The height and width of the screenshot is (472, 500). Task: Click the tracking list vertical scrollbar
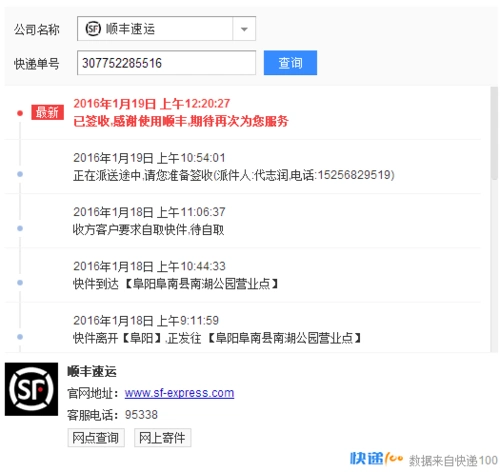tap(494, 133)
